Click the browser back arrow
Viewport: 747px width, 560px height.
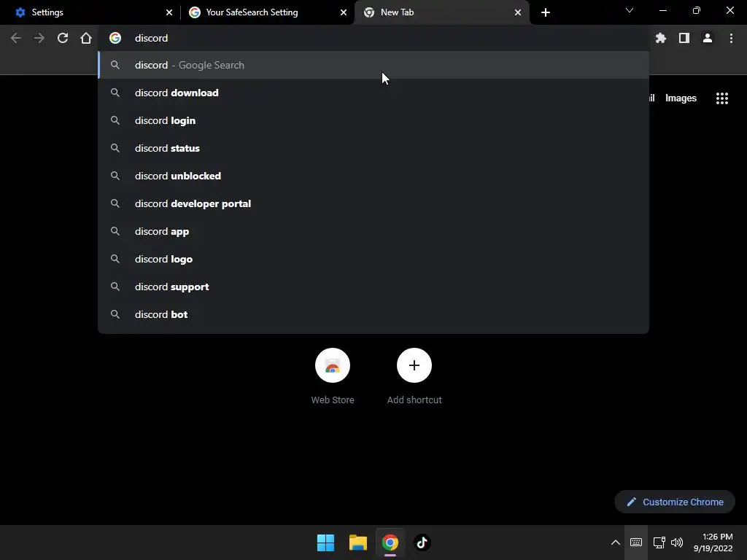16,38
